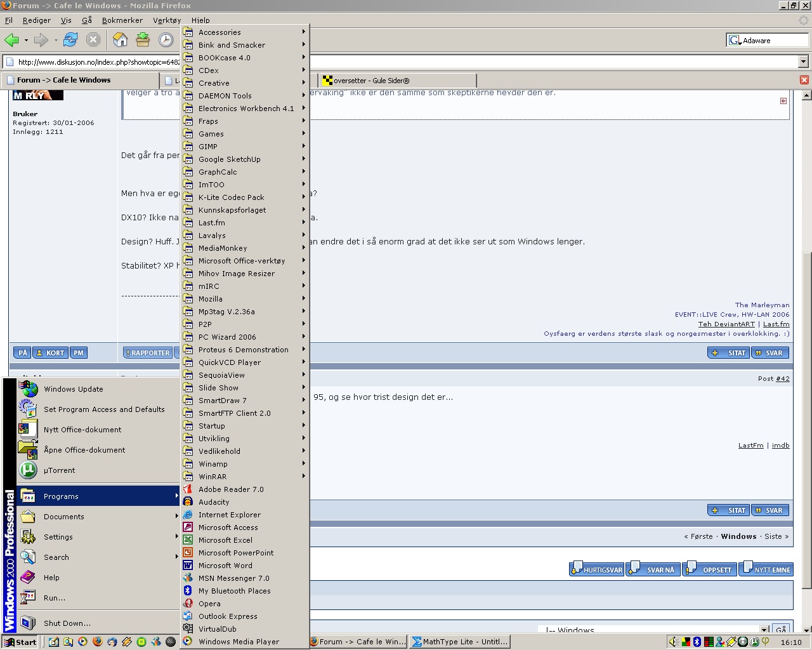Image resolution: width=812 pixels, height=650 pixels.
Task: Click Show Desktop in the quick launch
Action: [x=54, y=642]
